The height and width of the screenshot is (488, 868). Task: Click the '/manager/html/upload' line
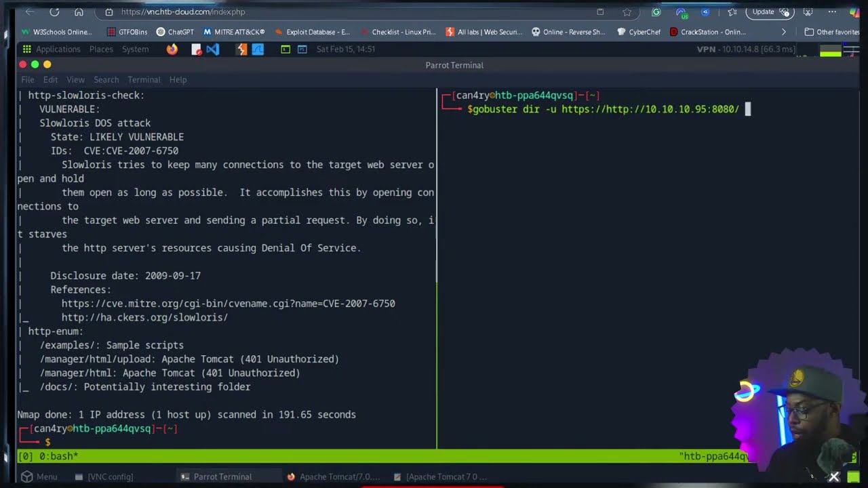click(x=189, y=359)
